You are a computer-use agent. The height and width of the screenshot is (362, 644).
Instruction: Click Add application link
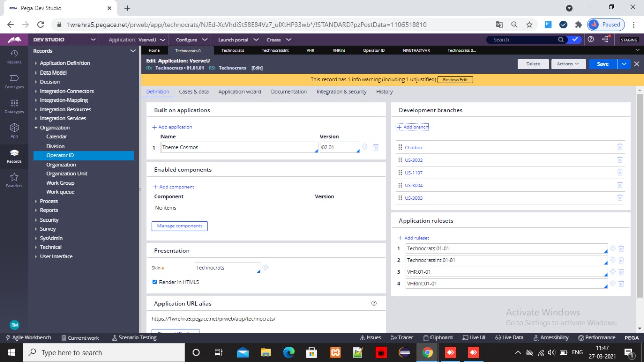[172, 127]
